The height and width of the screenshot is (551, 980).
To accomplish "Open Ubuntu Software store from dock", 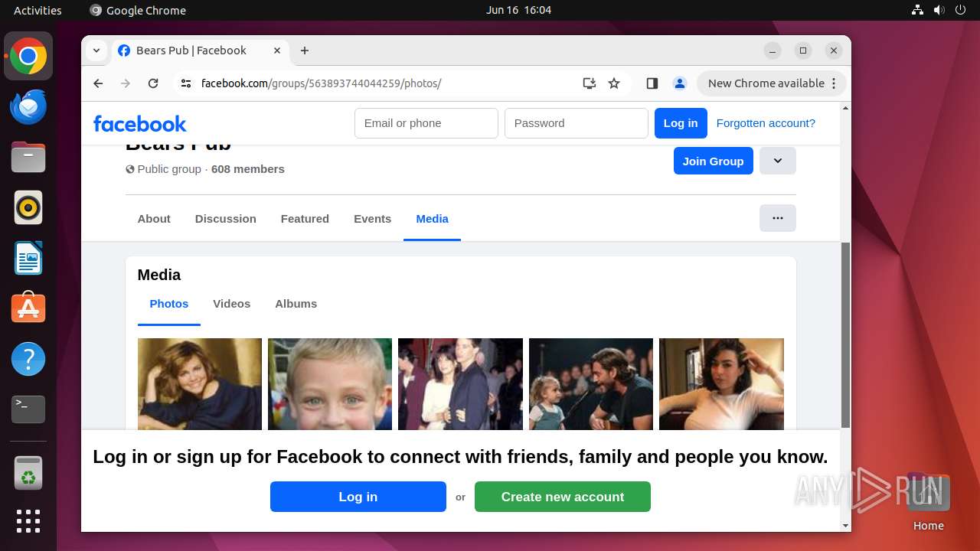I will (28, 308).
